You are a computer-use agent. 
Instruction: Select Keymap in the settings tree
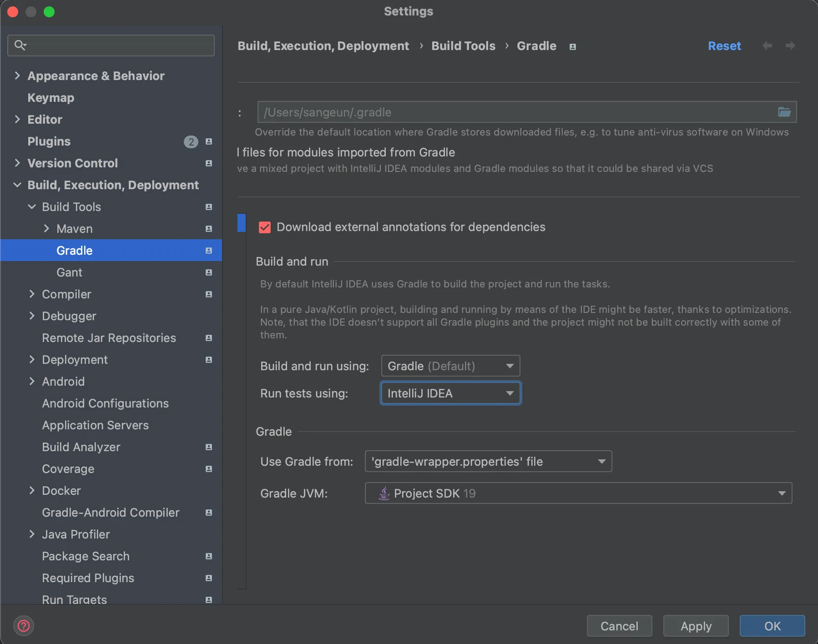tap(51, 98)
